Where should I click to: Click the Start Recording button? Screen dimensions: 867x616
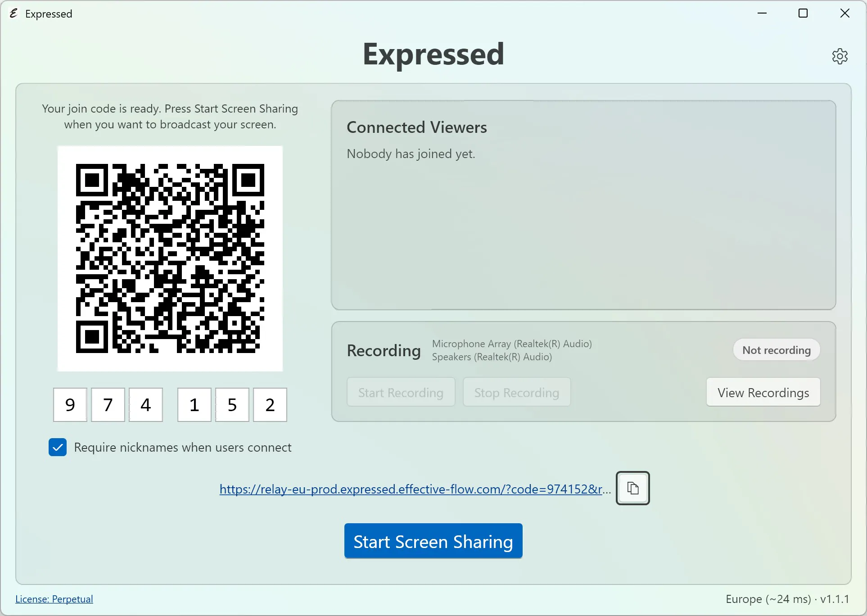(x=401, y=392)
